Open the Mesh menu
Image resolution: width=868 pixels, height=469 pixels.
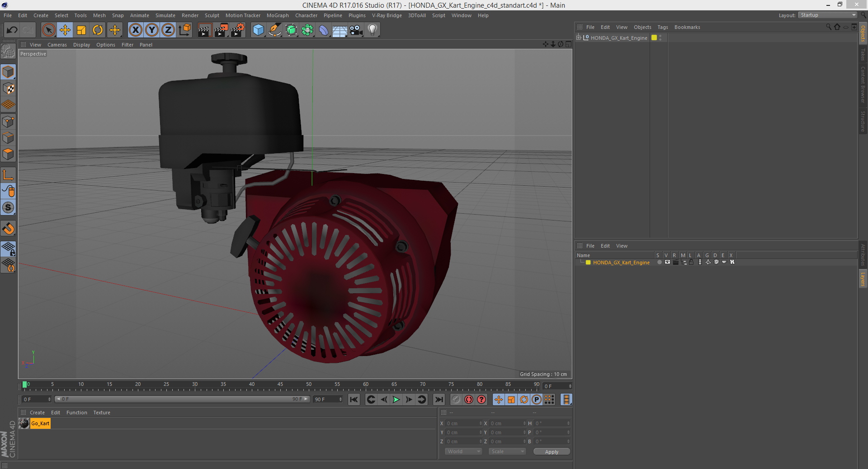tap(99, 15)
